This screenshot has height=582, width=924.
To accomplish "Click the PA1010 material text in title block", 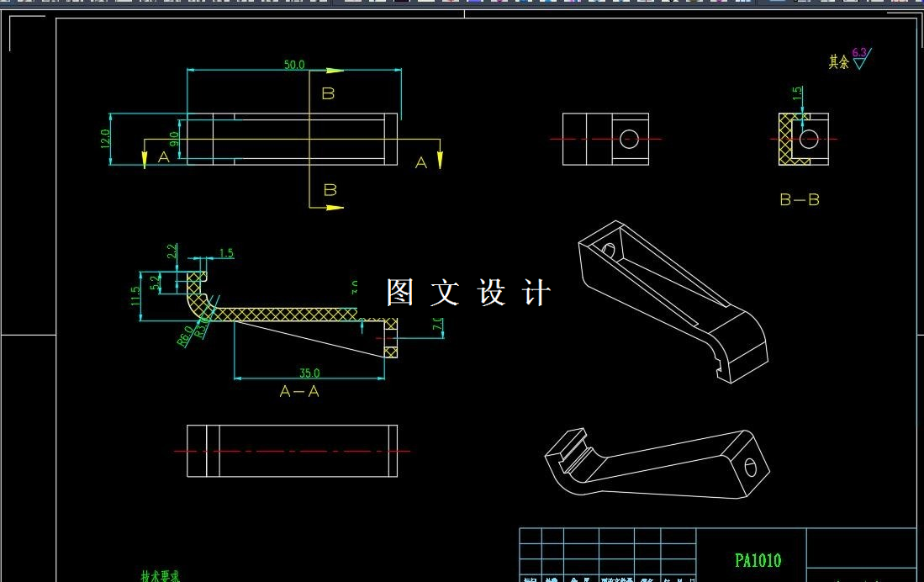I will click(x=758, y=560).
